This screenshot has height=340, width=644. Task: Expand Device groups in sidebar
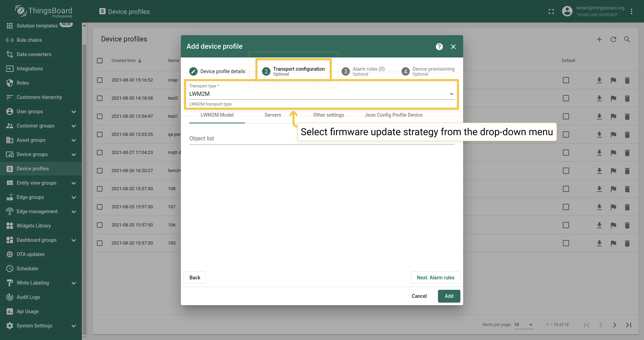tap(74, 154)
